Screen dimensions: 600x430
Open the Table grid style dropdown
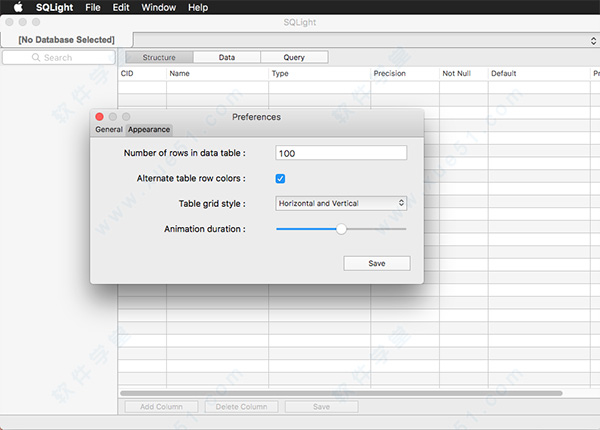coord(341,203)
